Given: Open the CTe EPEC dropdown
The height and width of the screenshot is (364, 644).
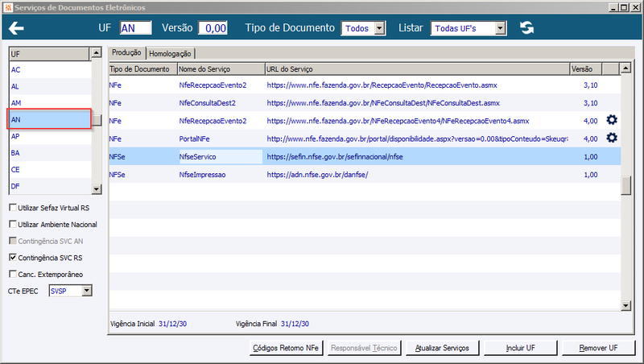Looking at the screenshot, I should coord(87,291).
